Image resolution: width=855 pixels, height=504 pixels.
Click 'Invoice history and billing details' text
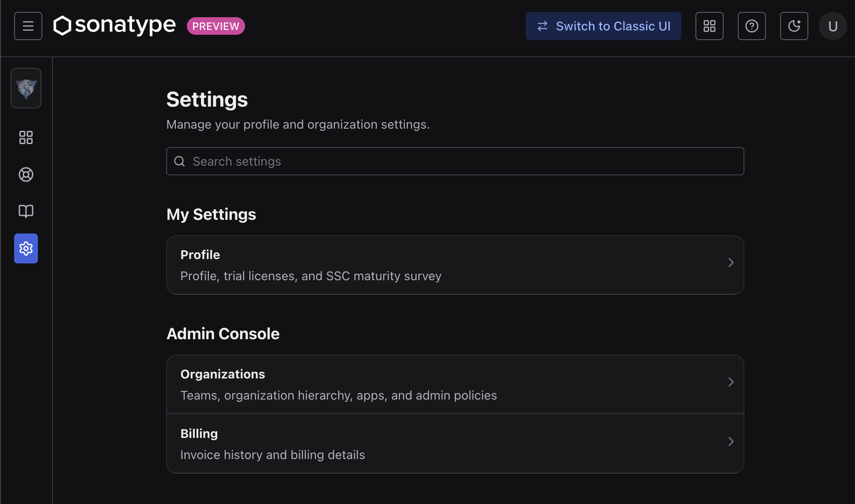pyautogui.click(x=273, y=455)
